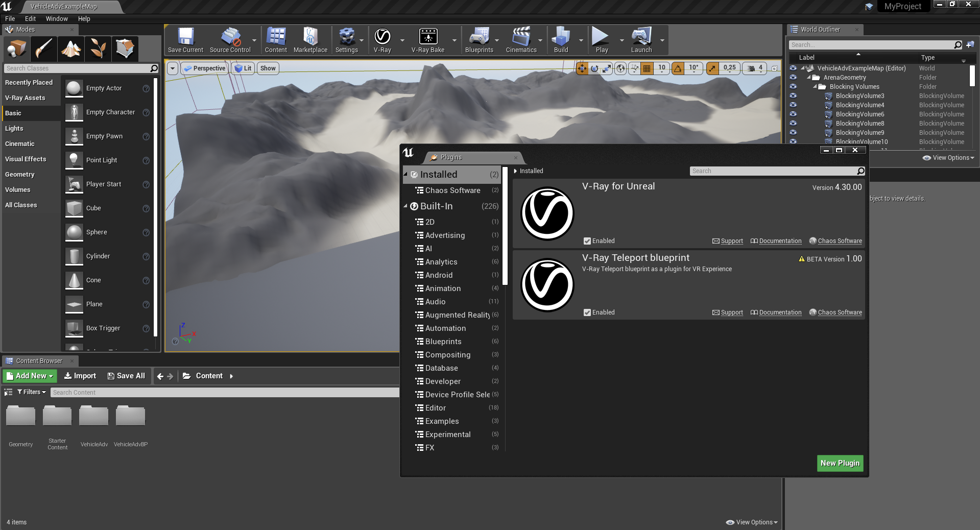This screenshot has width=980, height=530.
Task: Open the Settings toolbar icon
Action: point(347,40)
